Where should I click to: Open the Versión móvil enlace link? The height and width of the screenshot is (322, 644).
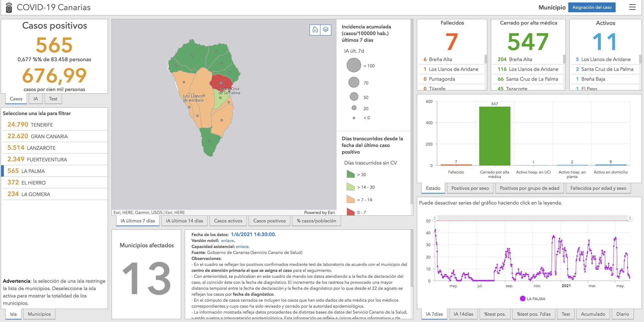click(227, 240)
